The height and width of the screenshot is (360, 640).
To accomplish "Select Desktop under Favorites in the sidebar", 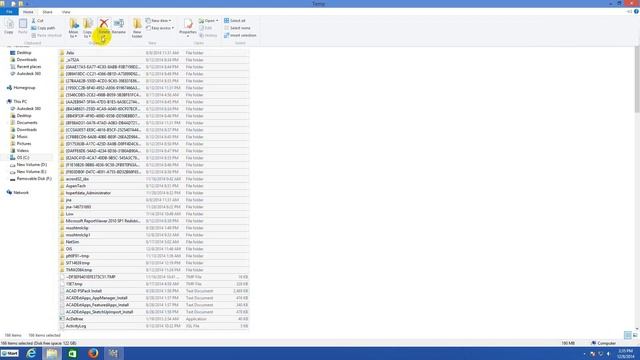I will [x=20, y=53].
